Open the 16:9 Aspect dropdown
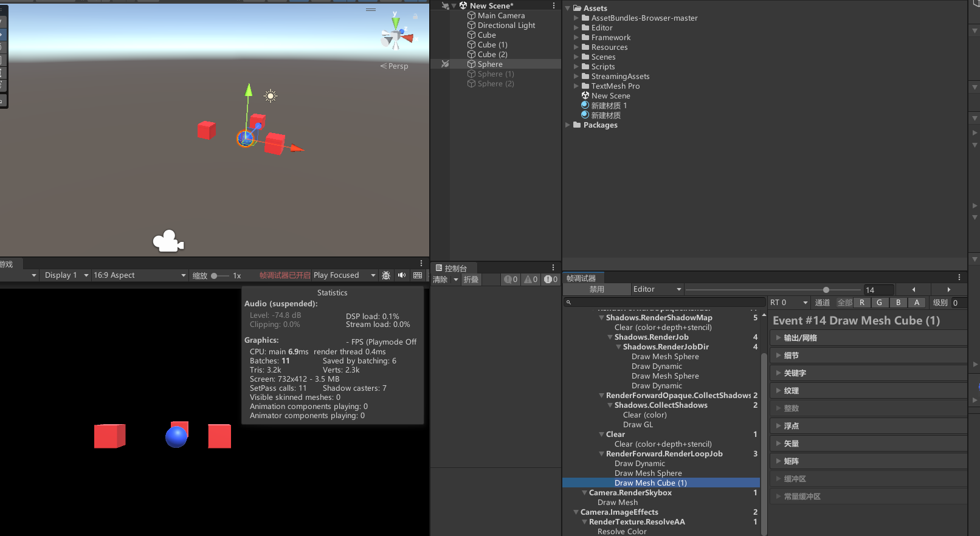Viewport: 980px width, 536px height. point(139,275)
